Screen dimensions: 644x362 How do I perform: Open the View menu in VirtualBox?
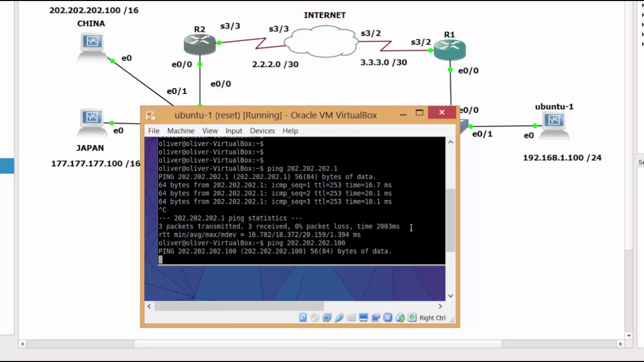pos(210,131)
